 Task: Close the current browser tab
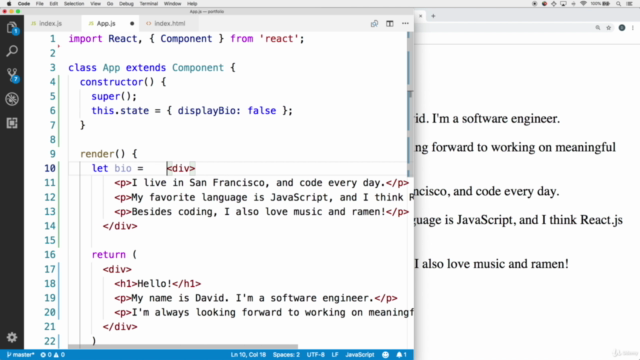[x=421, y=16]
